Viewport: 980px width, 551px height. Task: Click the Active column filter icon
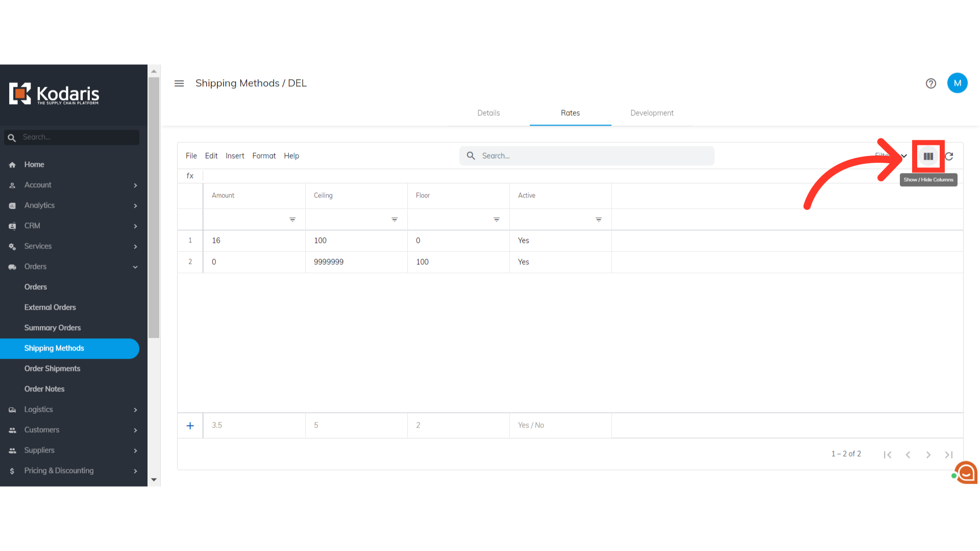tap(598, 219)
